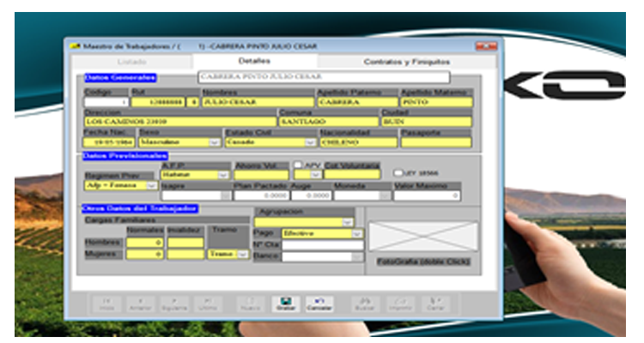Viewport: 644px width, 343px height.
Task: Jump to last record with Ultimo
Action: [208, 304]
